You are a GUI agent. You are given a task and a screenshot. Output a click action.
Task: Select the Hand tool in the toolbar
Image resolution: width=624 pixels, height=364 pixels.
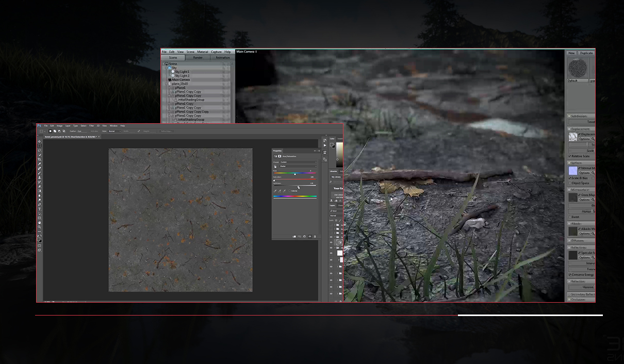click(x=39, y=223)
